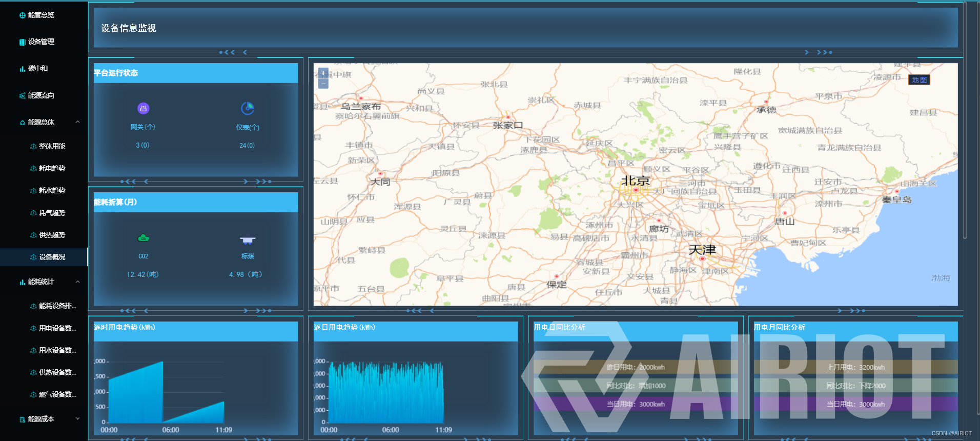This screenshot has height=441, width=980.
Task: Click the 仪表(个) label
Action: tap(248, 127)
